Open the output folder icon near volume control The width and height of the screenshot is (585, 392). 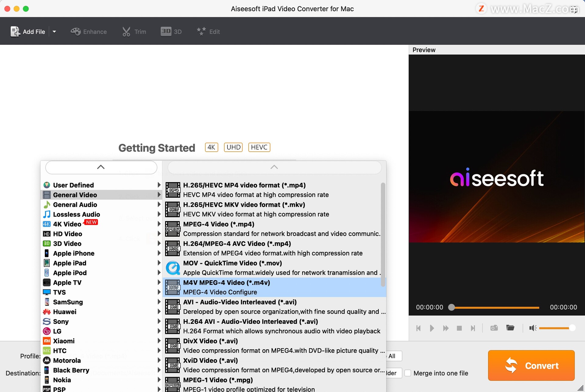(x=510, y=328)
